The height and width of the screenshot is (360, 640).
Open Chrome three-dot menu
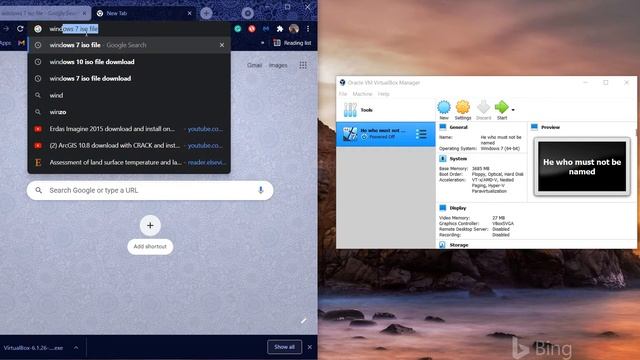(x=308, y=29)
